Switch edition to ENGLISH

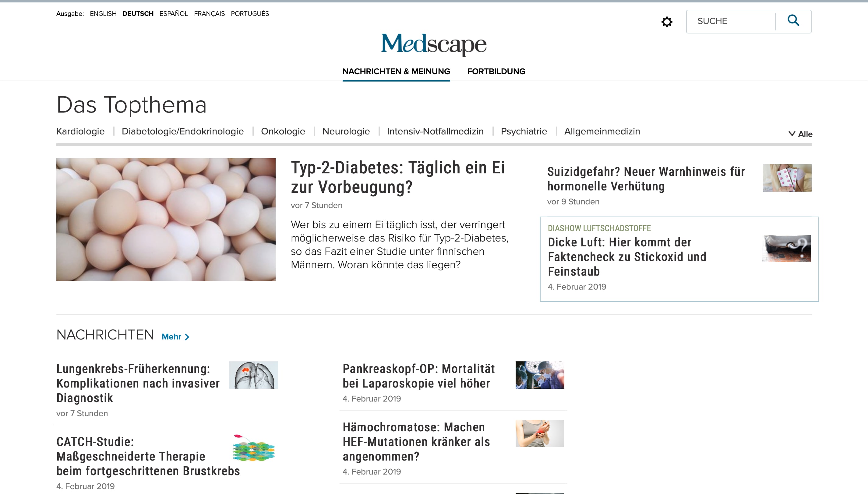(x=103, y=14)
